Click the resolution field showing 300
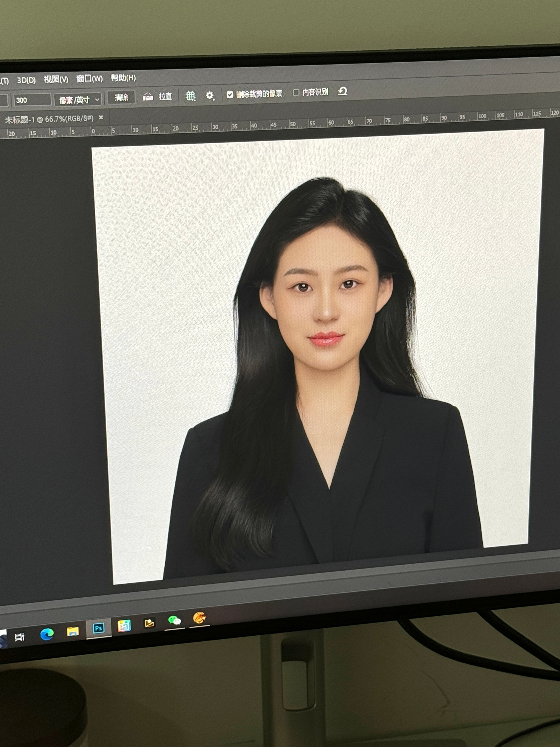 32,100
